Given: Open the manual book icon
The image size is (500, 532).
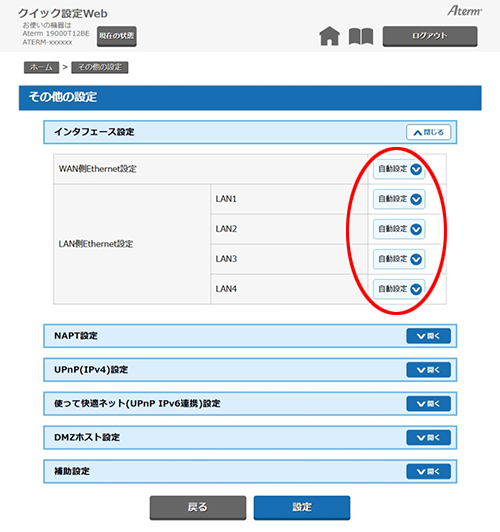Looking at the screenshot, I should pyautogui.click(x=361, y=36).
